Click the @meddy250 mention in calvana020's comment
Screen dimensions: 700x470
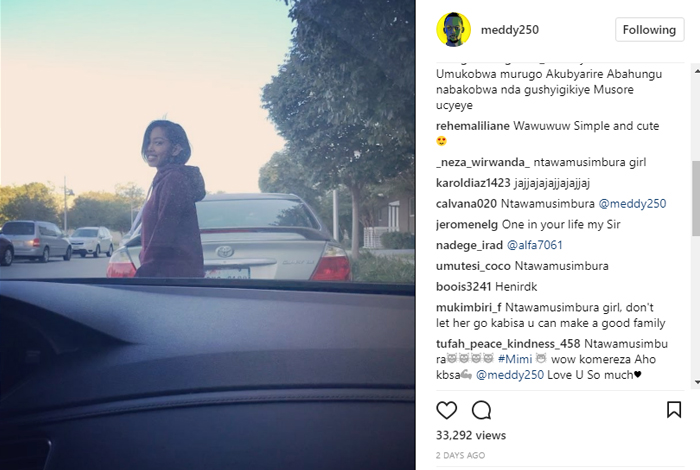pyautogui.click(x=632, y=204)
